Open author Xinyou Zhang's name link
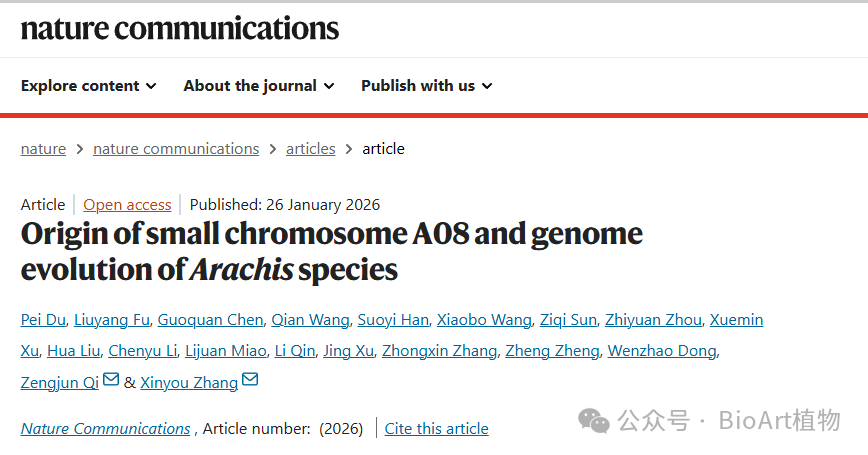Screen dimensions: 868x455 pyautogui.click(x=189, y=383)
